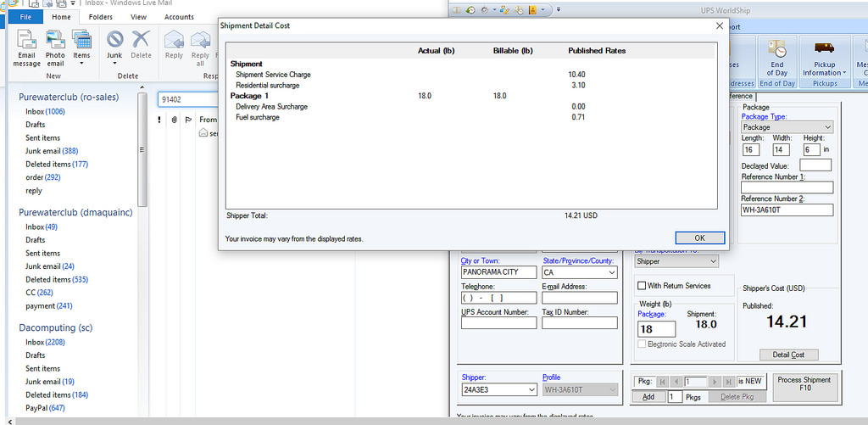Switch to the Home ribbon tab
The height and width of the screenshot is (425, 868).
(x=61, y=17)
